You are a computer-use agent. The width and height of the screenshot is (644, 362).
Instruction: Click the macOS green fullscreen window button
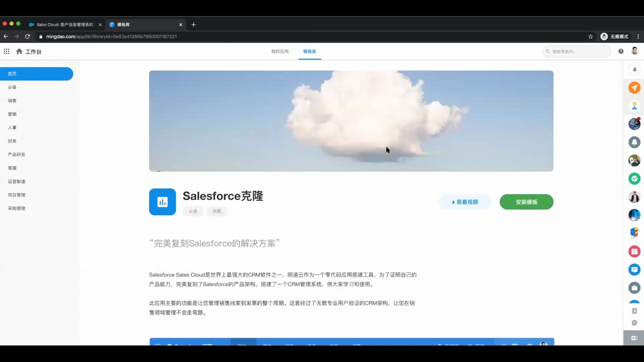(x=18, y=23)
